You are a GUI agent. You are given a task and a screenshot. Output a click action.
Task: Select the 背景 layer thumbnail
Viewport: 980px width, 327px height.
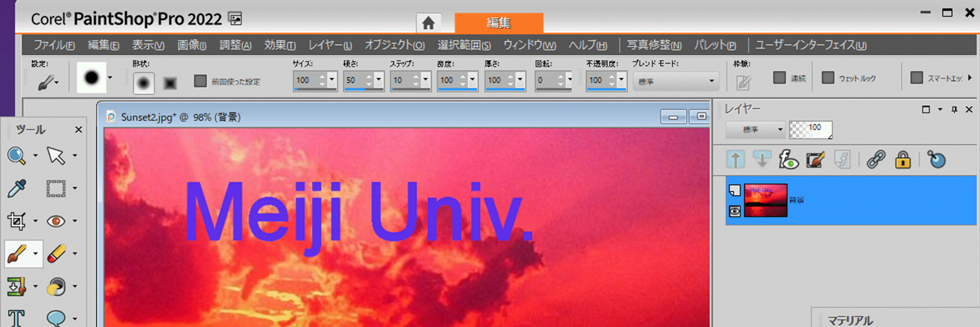(x=766, y=200)
